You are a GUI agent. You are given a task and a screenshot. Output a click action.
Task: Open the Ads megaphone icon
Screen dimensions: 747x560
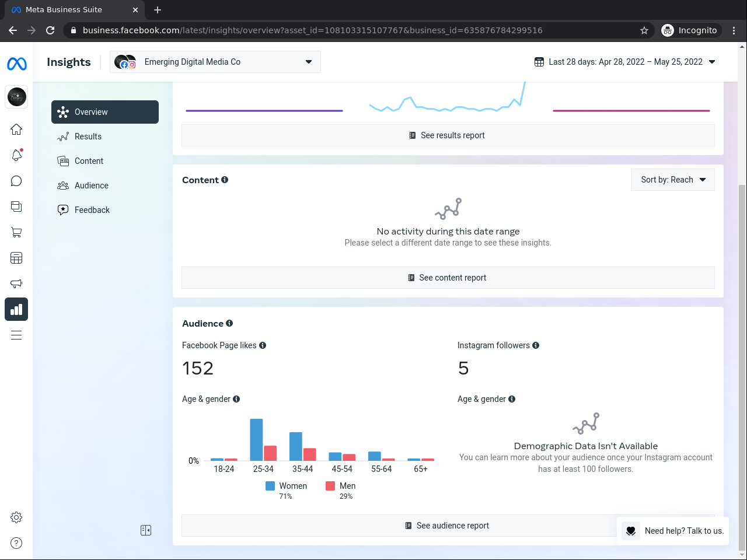16,283
